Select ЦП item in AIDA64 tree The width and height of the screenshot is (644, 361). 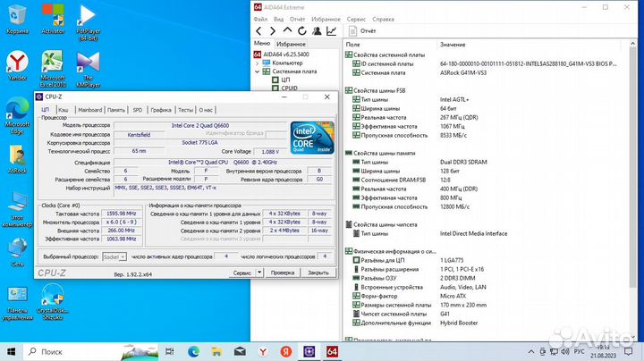click(282, 80)
